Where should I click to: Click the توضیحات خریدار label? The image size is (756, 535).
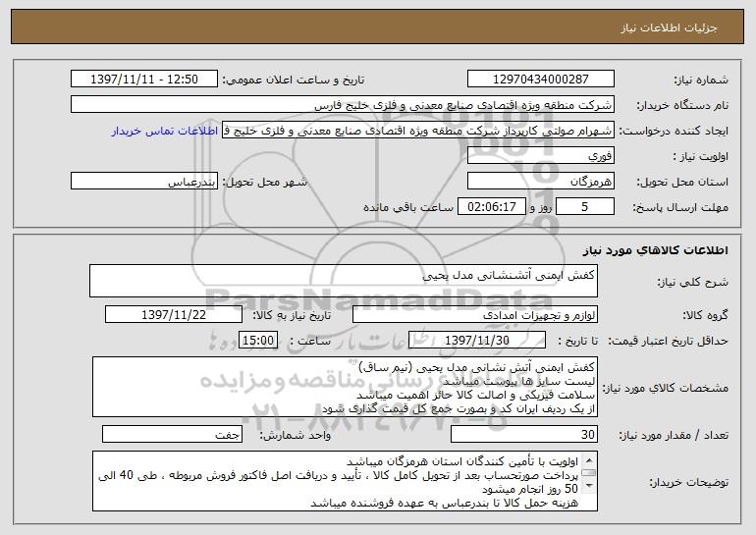point(688,482)
